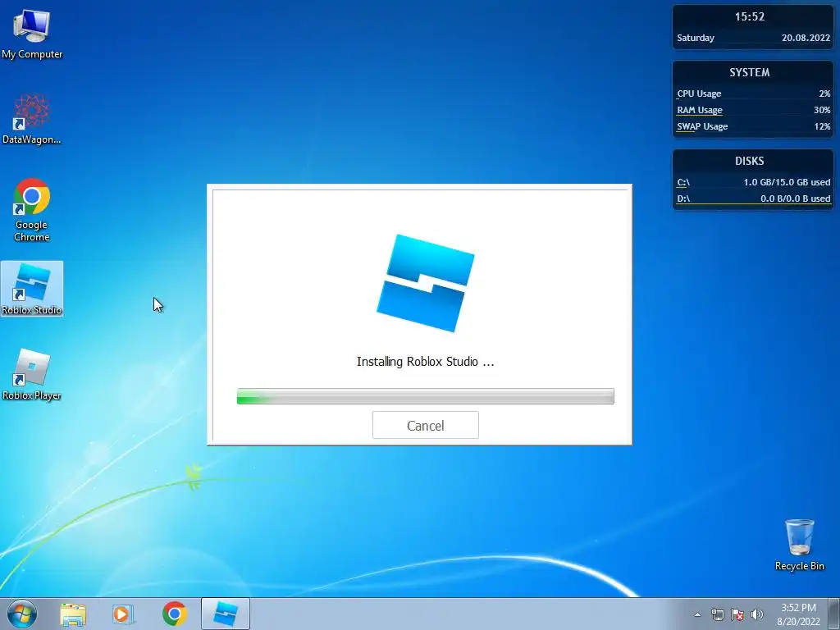Click the SYSTEM widget header
This screenshot has height=630, width=840.
(750, 72)
